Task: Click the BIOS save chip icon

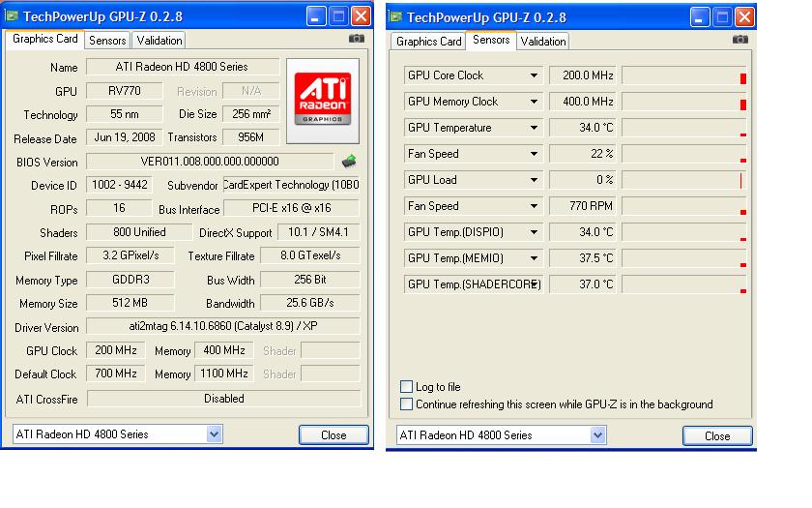Action: tap(349, 162)
